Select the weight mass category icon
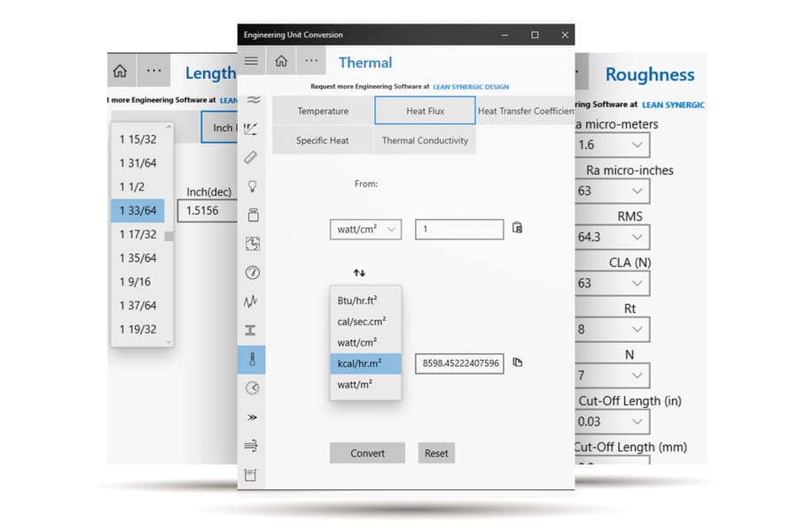The width and height of the screenshot is (798, 532). (x=253, y=215)
